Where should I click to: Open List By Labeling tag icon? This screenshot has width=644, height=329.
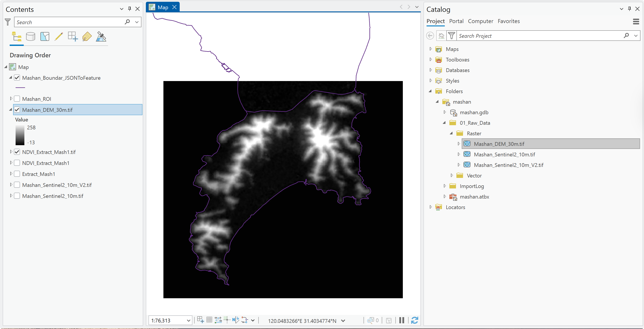pyautogui.click(x=87, y=37)
